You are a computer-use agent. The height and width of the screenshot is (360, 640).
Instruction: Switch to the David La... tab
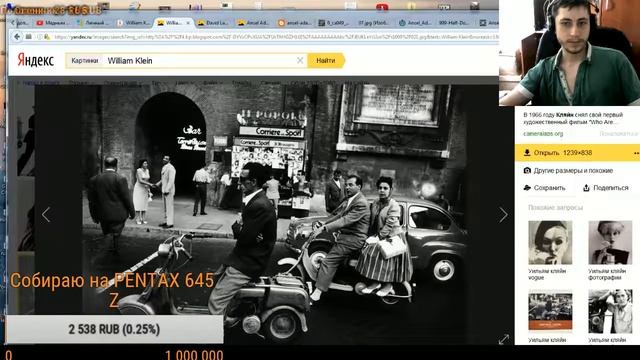[x=213, y=23]
